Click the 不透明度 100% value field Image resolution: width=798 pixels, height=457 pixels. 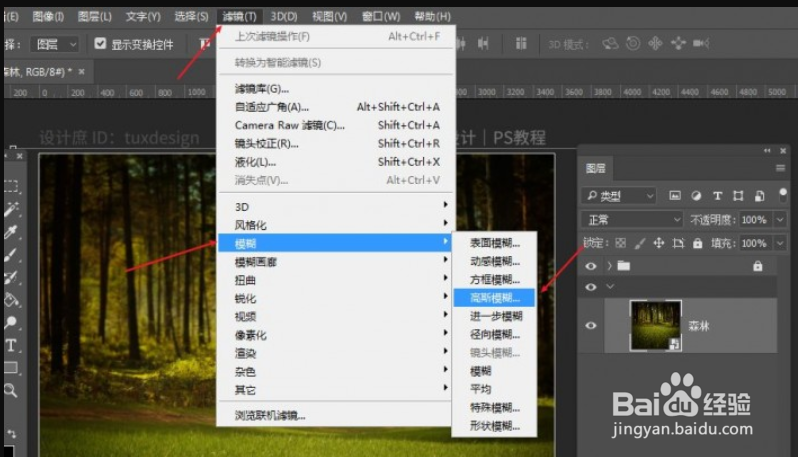click(x=755, y=220)
